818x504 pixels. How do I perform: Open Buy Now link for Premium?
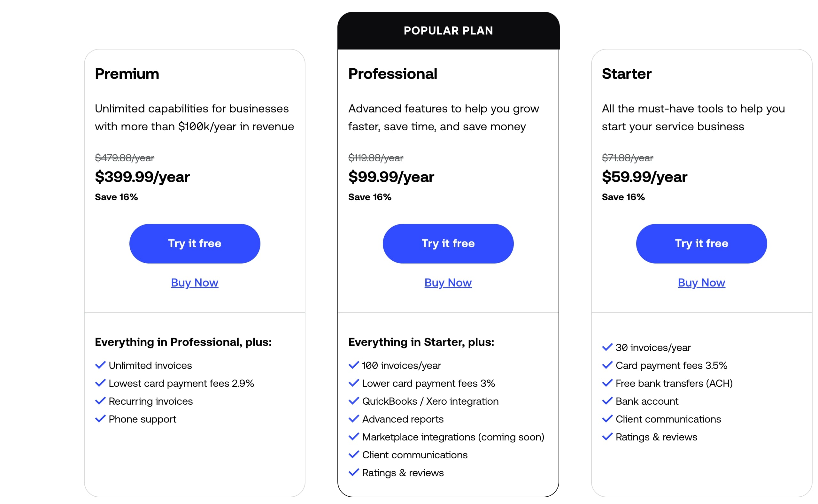coord(195,283)
